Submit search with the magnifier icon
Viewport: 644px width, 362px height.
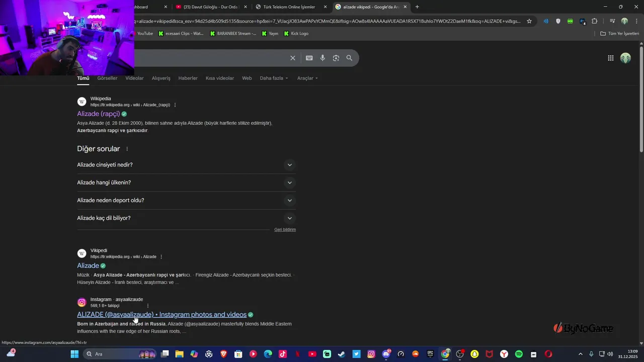349,58
